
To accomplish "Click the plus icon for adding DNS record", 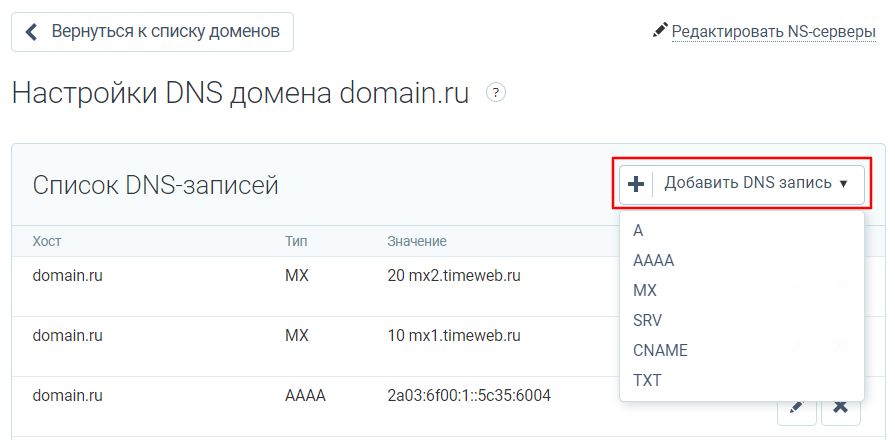I will [635, 184].
